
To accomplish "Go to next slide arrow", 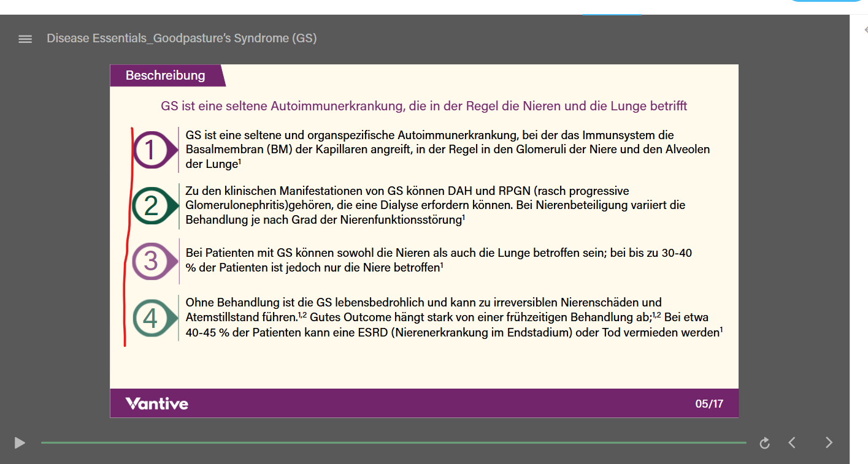I will 829,443.
